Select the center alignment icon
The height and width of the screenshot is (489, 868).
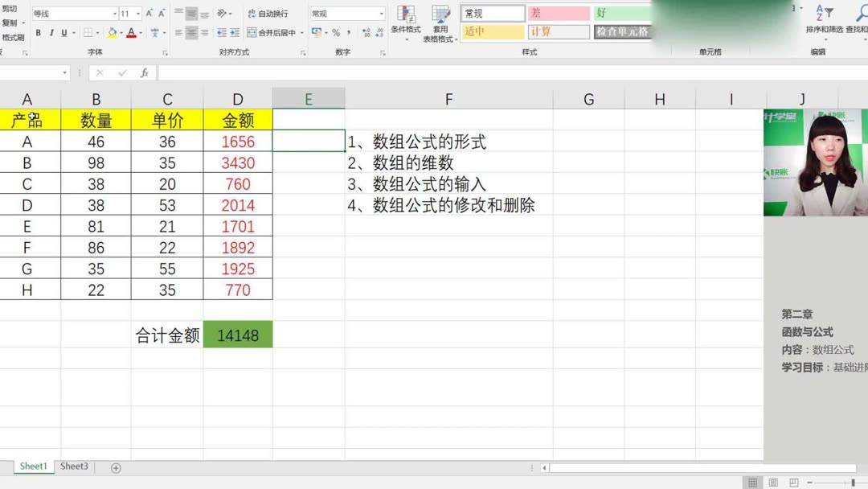(x=190, y=33)
